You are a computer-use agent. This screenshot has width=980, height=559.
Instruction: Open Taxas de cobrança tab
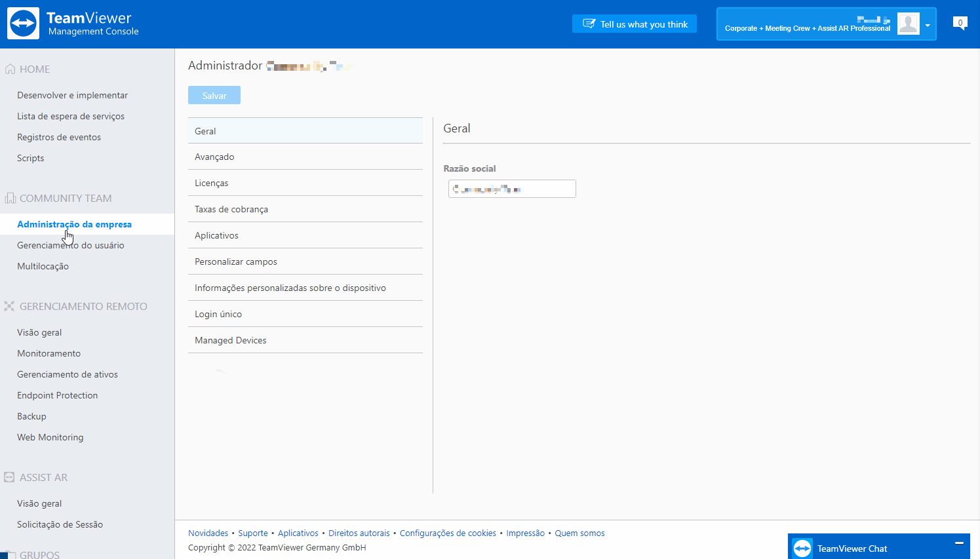coord(305,209)
